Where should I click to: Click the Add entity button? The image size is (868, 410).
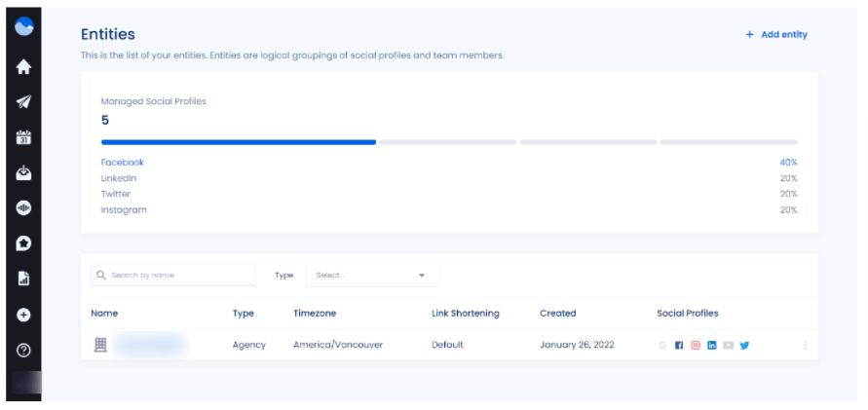(776, 34)
